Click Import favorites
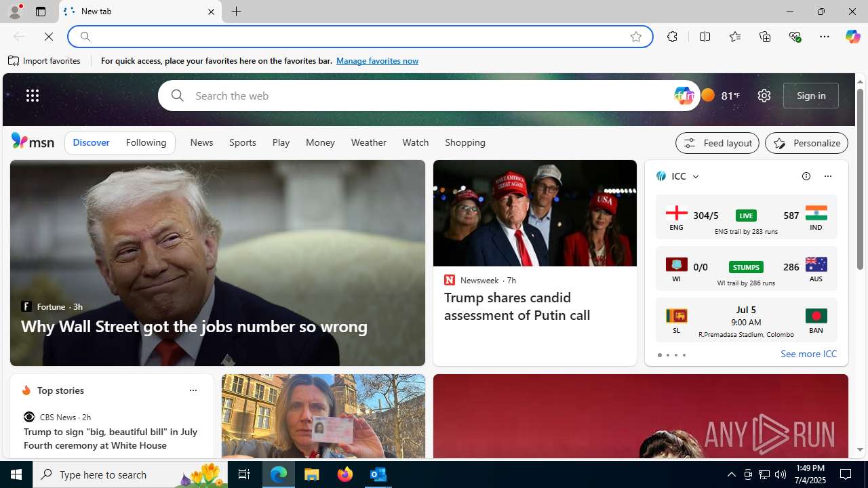The image size is (868, 488). pyautogui.click(x=45, y=61)
